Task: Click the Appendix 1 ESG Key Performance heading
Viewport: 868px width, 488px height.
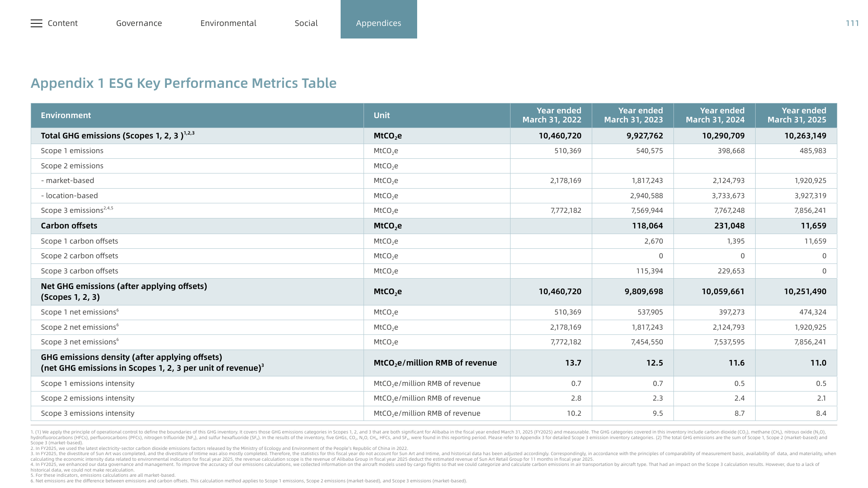Action: 184,83
